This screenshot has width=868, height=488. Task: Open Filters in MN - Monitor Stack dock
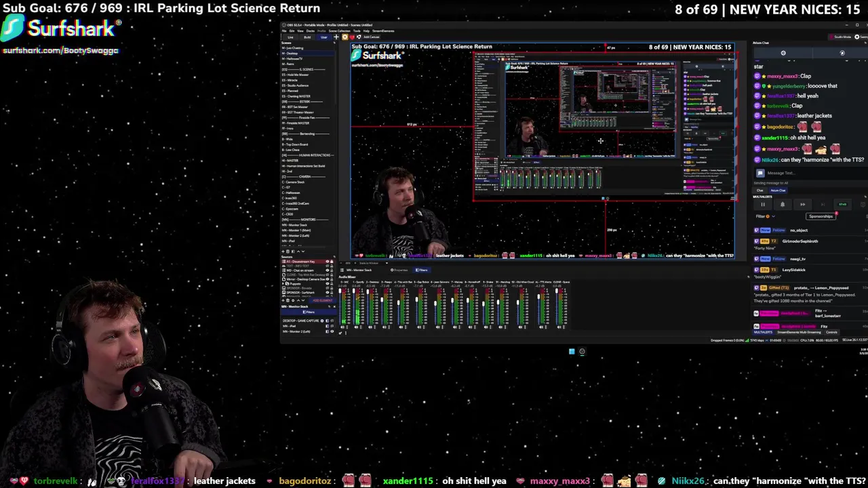pos(309,312)
